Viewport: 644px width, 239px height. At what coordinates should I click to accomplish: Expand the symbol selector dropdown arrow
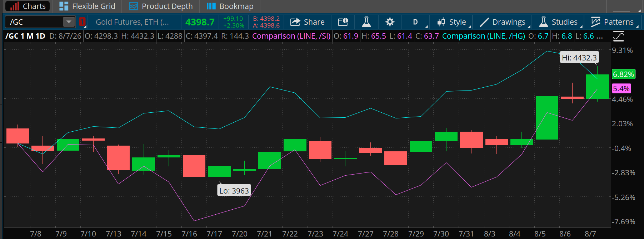coord(69,22)
